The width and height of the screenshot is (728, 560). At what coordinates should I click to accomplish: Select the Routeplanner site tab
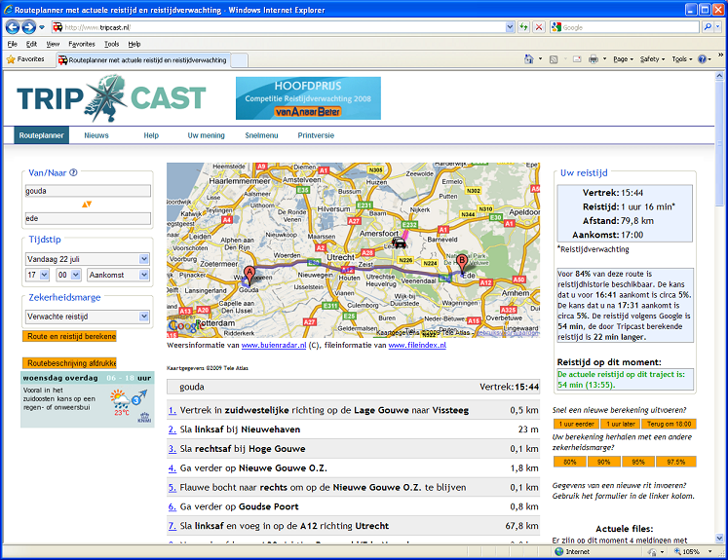41,135
